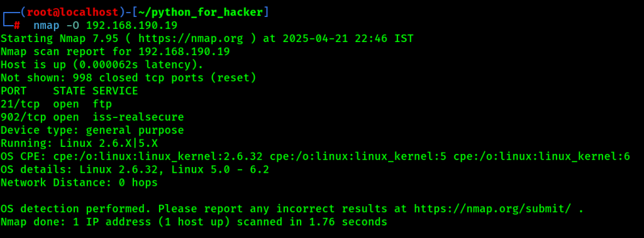Click root@localhost in the prompt
Image resolution: width=644 pixels, height=238 pixels.
click(73, 13)
